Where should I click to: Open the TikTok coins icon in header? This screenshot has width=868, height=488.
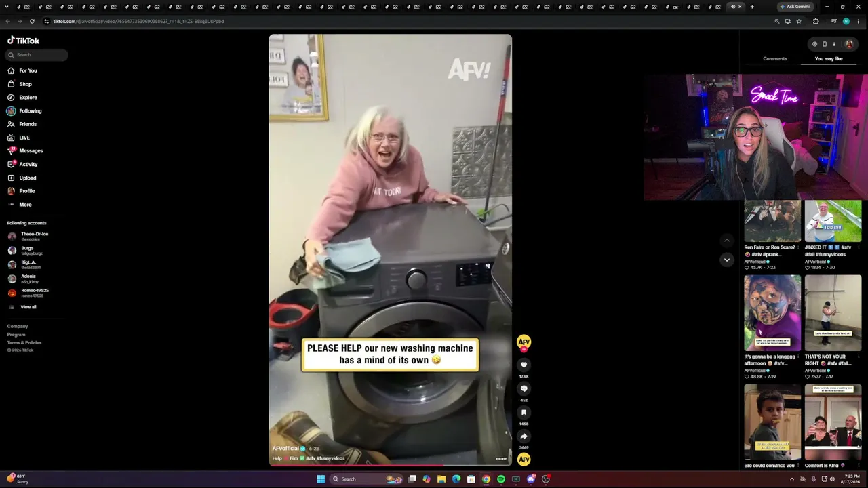pos(814,44)
